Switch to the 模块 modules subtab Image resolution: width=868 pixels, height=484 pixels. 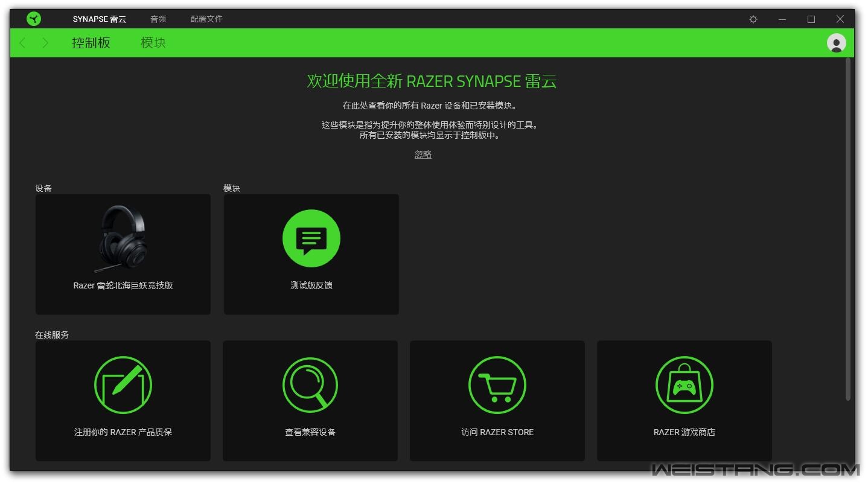tap(153, 43)
